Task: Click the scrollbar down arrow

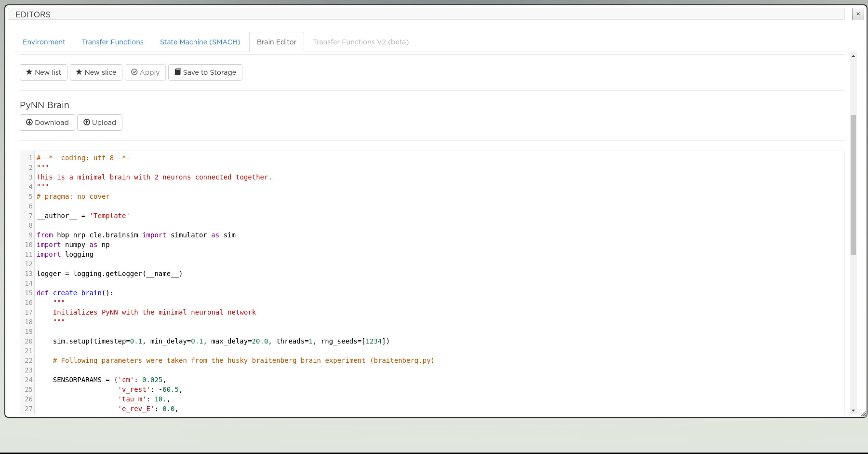Action: click(853, 411)
